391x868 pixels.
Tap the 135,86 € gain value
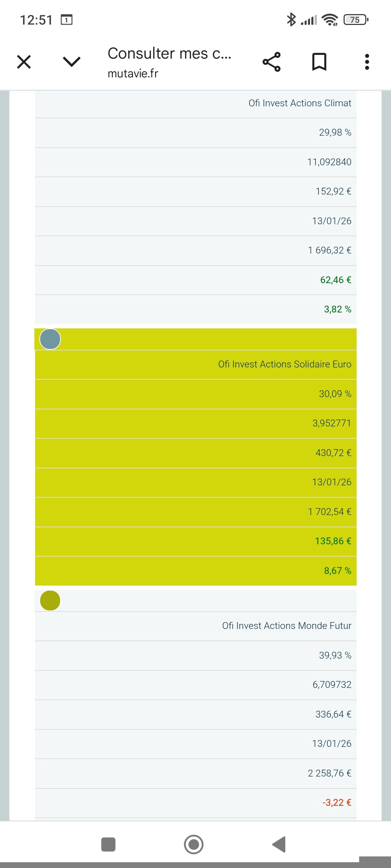[333, 541]
